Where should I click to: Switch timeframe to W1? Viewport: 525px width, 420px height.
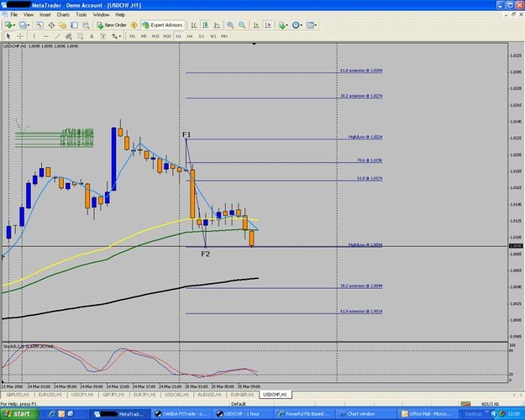pyautogui.click(x=213, y=36)
